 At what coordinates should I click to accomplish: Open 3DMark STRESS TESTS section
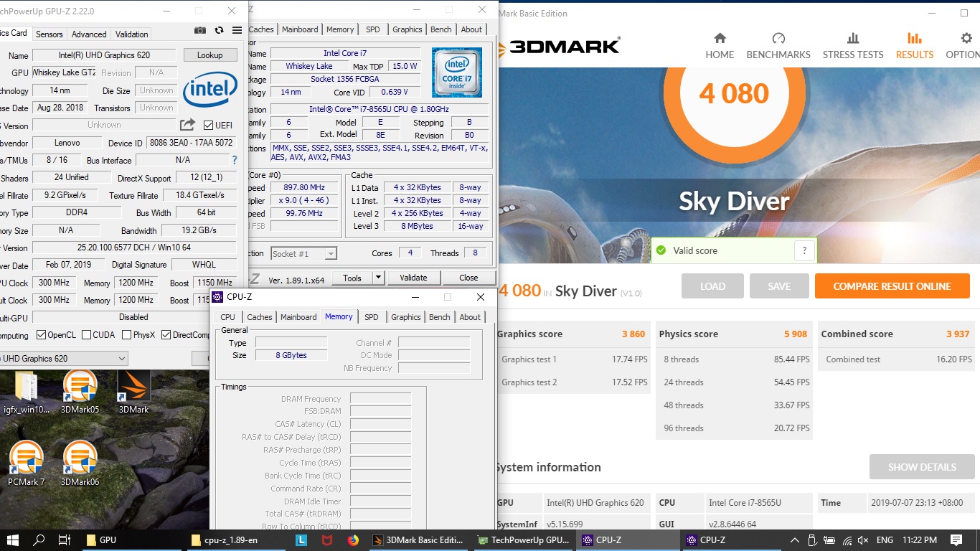(x=853, y=46)
